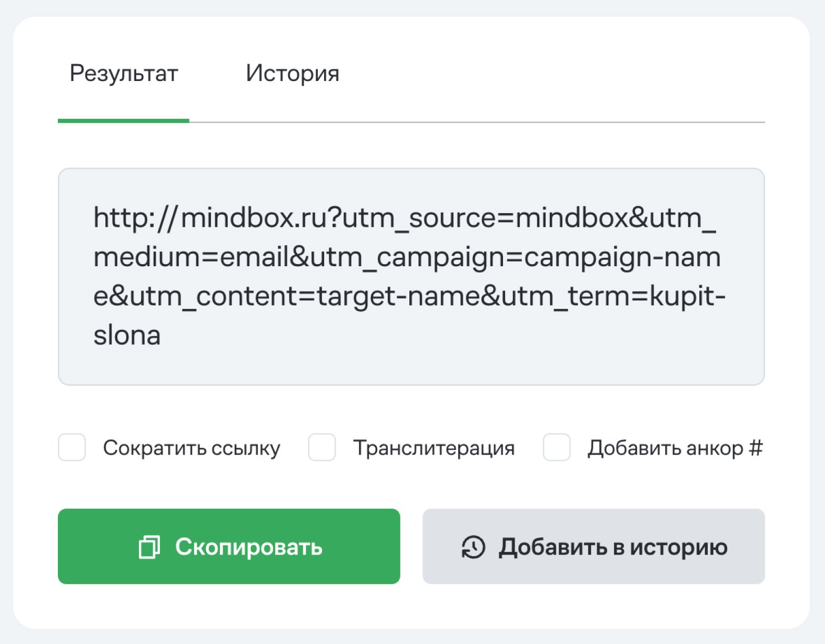
Task: Click the history clock icon
Action: pyautogui.click(x=473, y=547)
